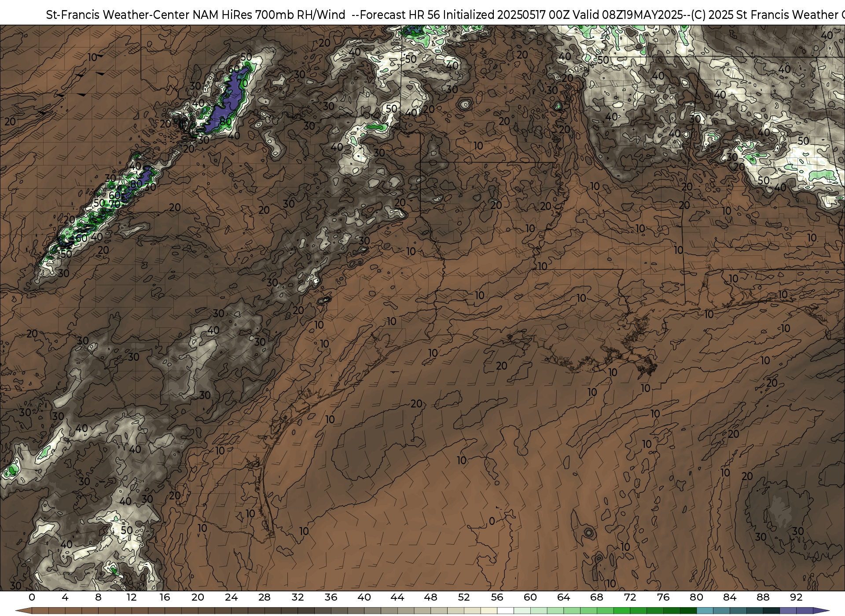
Task: Click the colorbar tick label "28"
Action: click(x=265, y=597)
